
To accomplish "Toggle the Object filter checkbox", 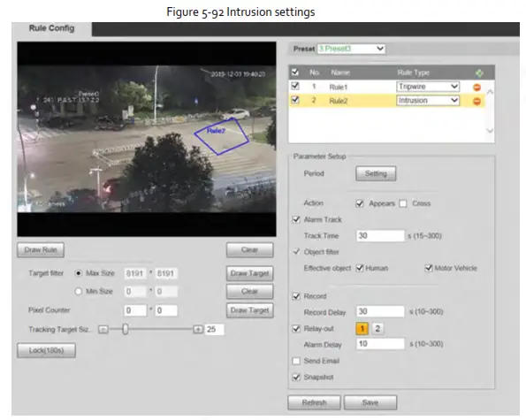I will tap(296, 252).
